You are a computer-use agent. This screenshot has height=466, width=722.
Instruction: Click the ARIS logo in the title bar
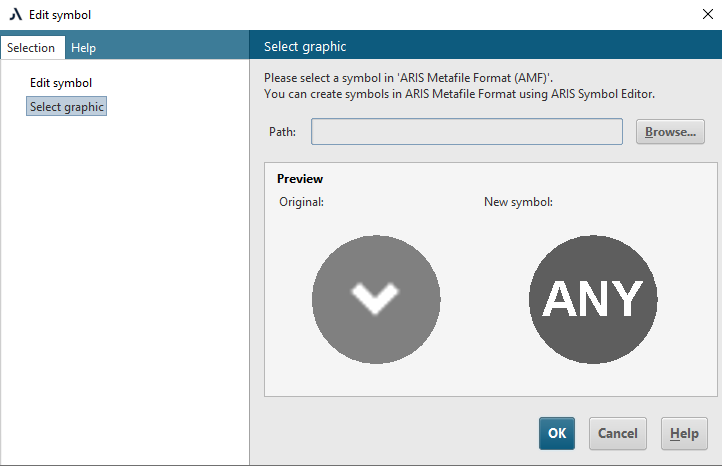(x=15, y=15)
